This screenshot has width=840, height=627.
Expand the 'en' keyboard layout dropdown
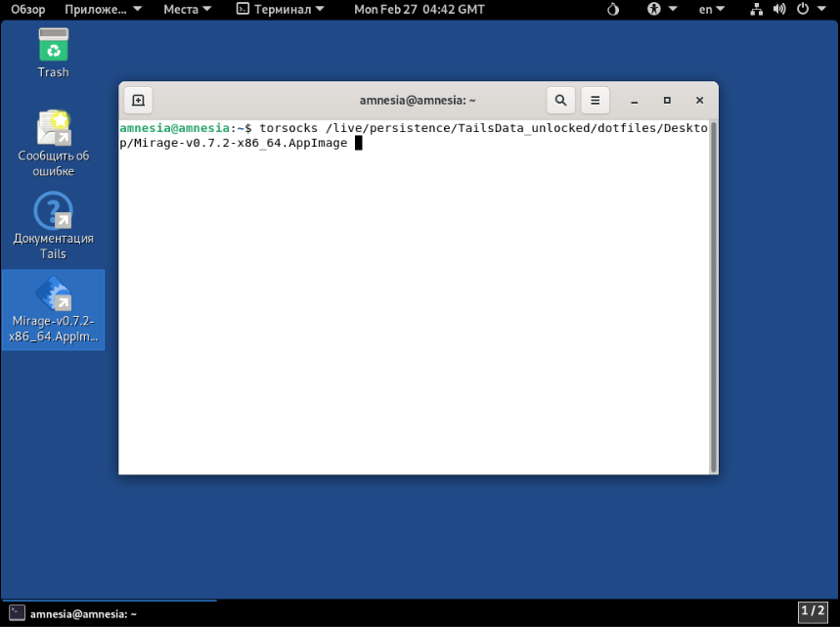(x=712, y=10)
